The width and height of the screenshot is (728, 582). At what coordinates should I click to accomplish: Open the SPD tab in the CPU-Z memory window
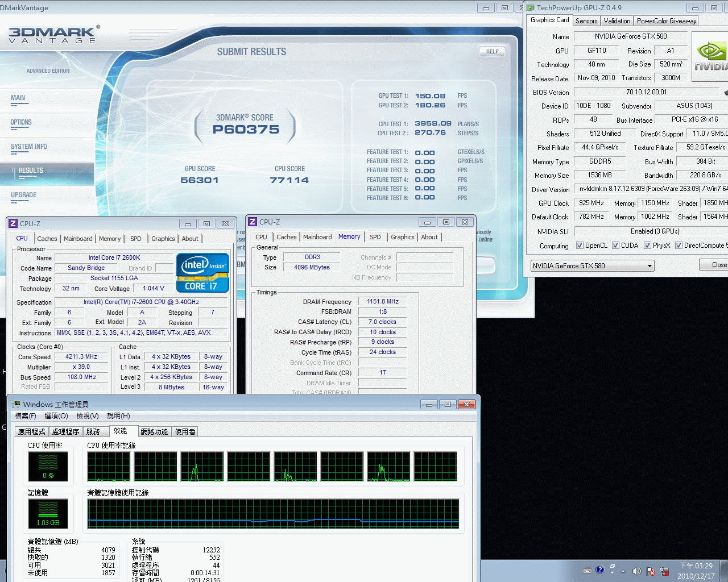point(375,237)
